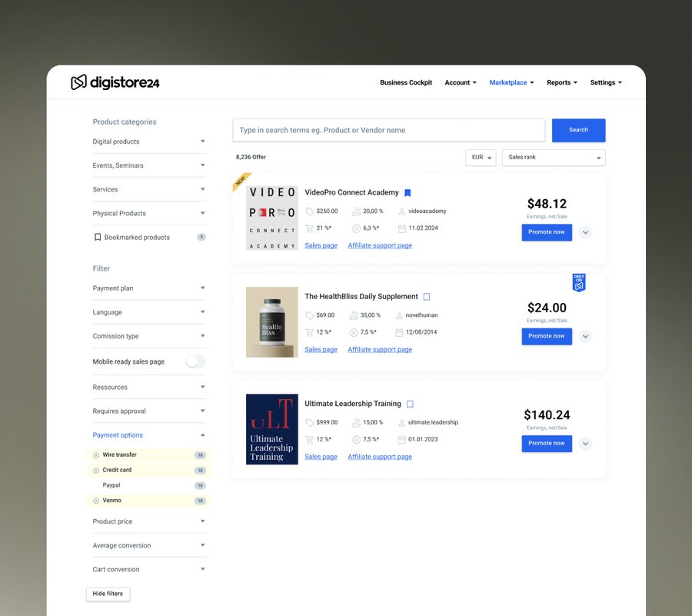Expand details for The HealthBliss Daily Supplement
This screenshot has height=616, width=692.
click(585, 337)
